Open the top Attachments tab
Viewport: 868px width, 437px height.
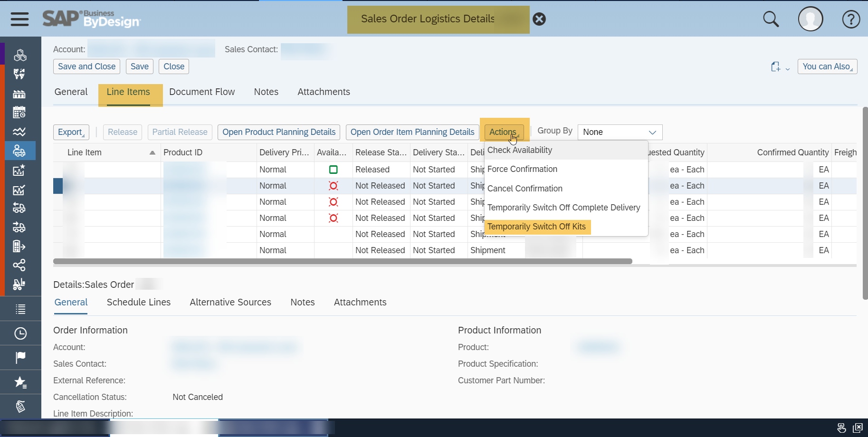pyautogui.click(x=324, y=92)
